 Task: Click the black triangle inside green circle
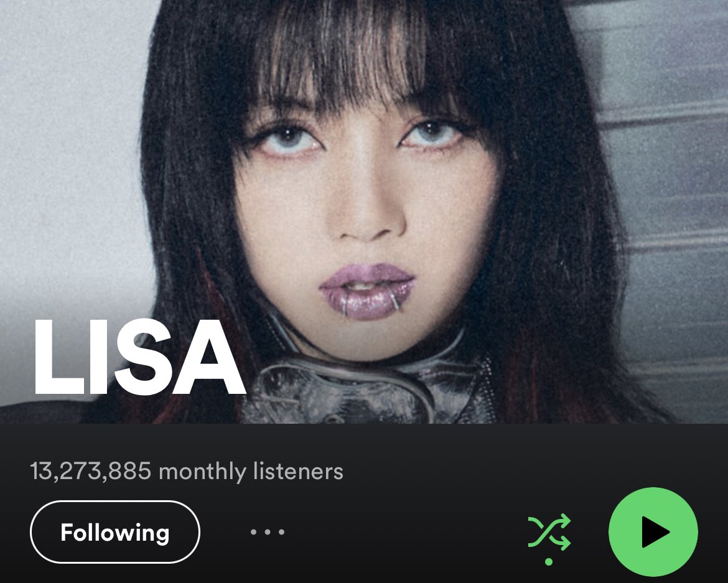pos(654,532)
